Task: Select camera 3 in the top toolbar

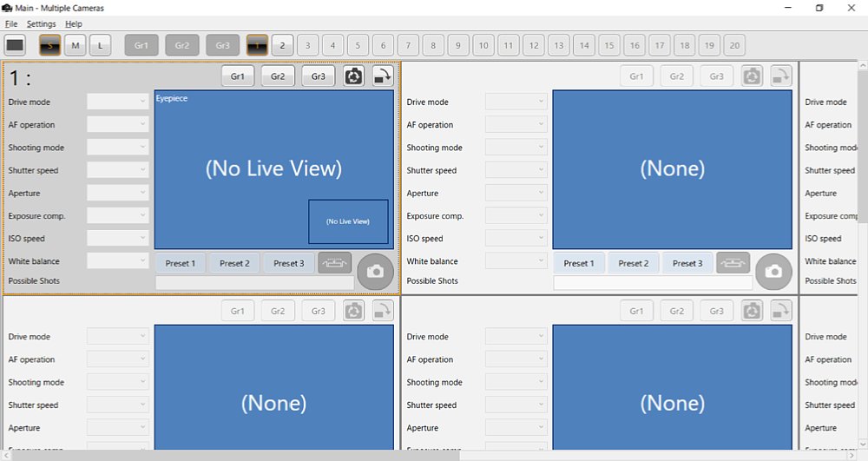Action: tap(307, 45)
